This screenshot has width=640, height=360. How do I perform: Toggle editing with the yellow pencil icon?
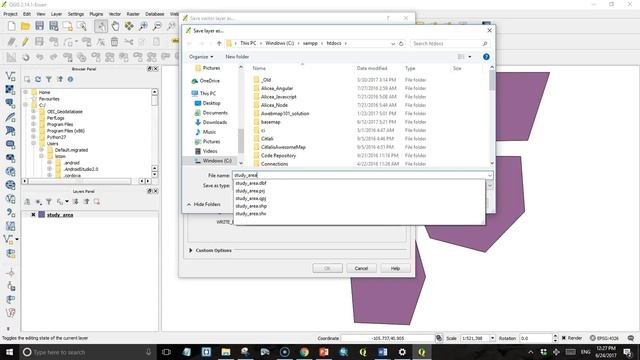(25, 42)
